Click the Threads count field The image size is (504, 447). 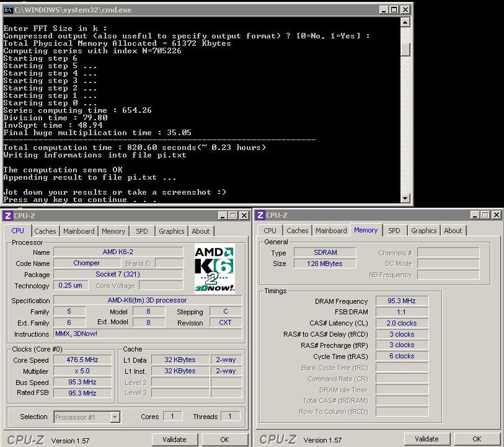pyautogui.click(x=230, y=417)
